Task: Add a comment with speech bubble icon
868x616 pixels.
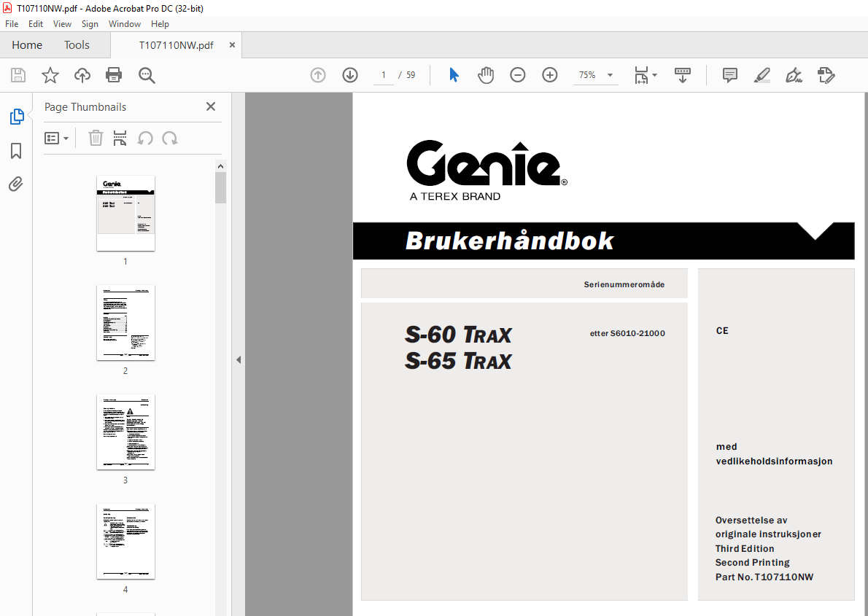Action: (730, 75)
